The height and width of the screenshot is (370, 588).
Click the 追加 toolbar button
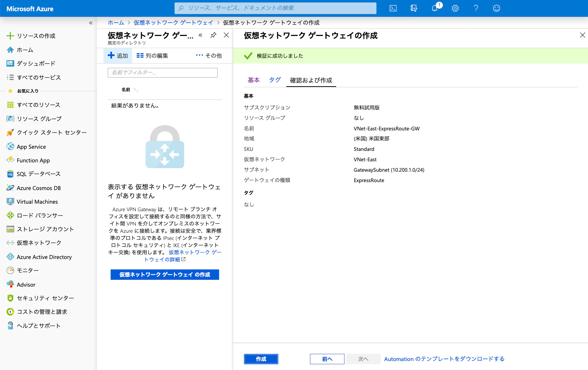click(x=118, y=56)
